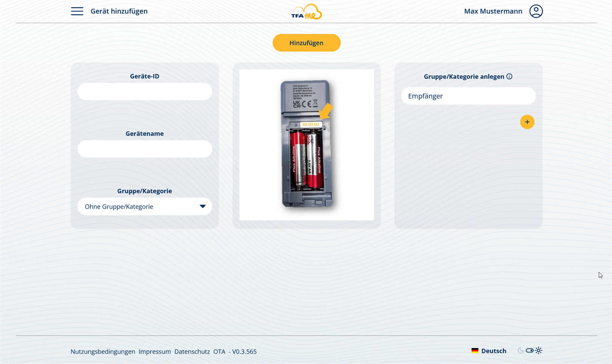612x364 pixels.
Task: Click the info icon beside Gruppe/Kategorie anlegen
Action: coord(509,77)
